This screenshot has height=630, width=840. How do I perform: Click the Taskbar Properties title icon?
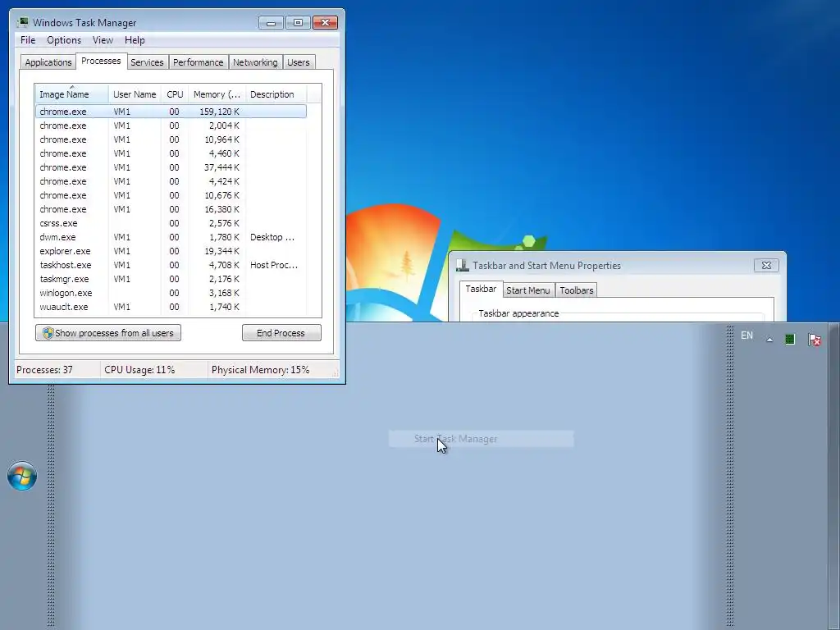coord(463,265)
